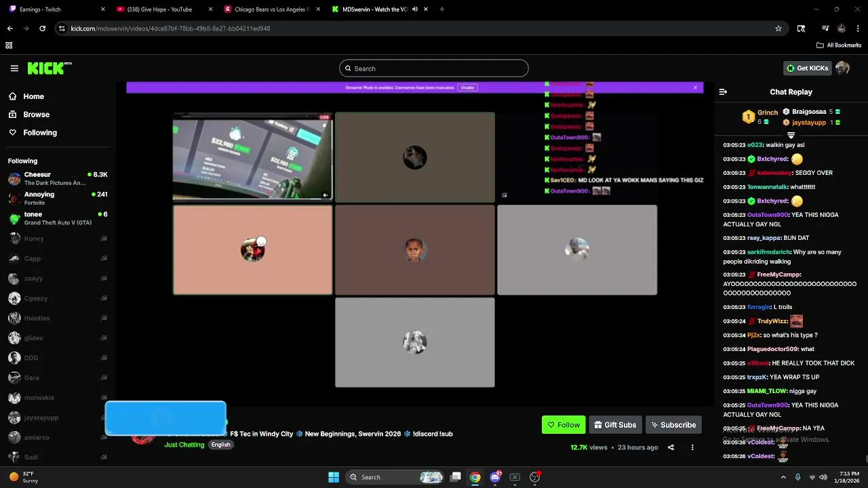Click the Get KICKs button
Viewport: 868px width, 488px height.
807,68
